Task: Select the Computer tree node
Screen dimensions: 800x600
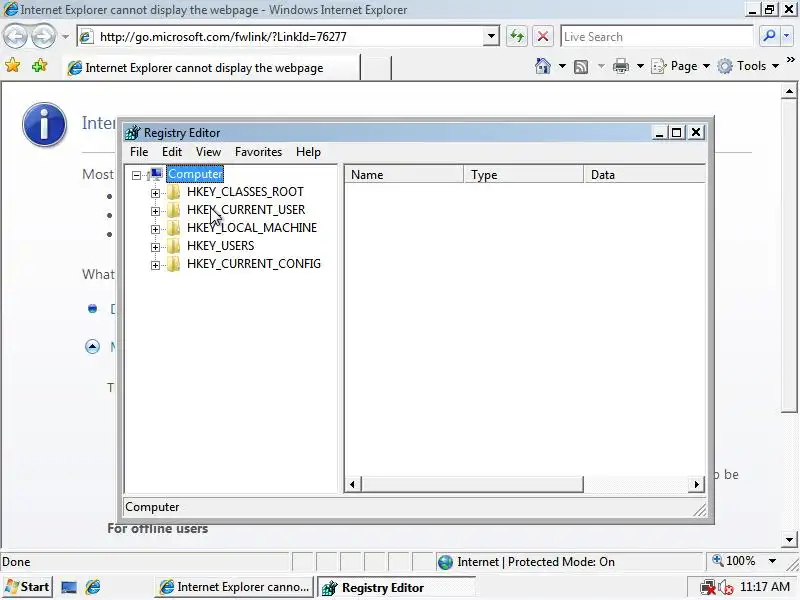Action: (195, 174)
